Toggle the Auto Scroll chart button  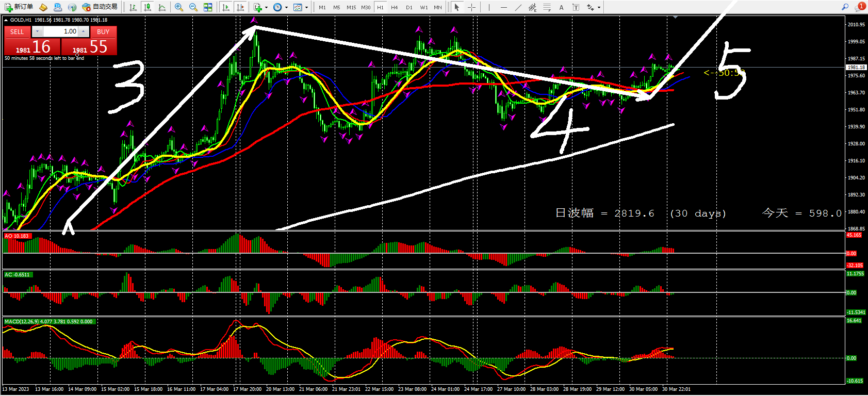226,7
